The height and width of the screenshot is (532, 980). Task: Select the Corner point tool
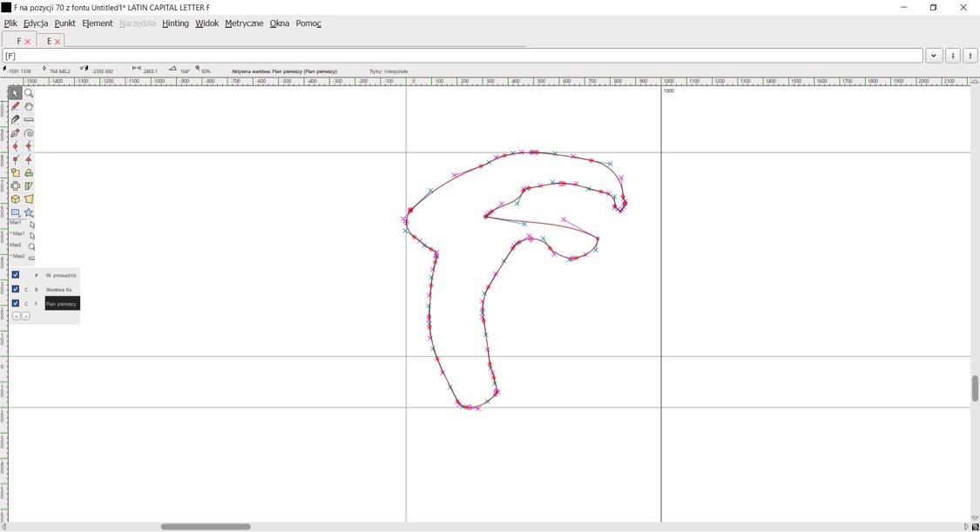(16, 160)
